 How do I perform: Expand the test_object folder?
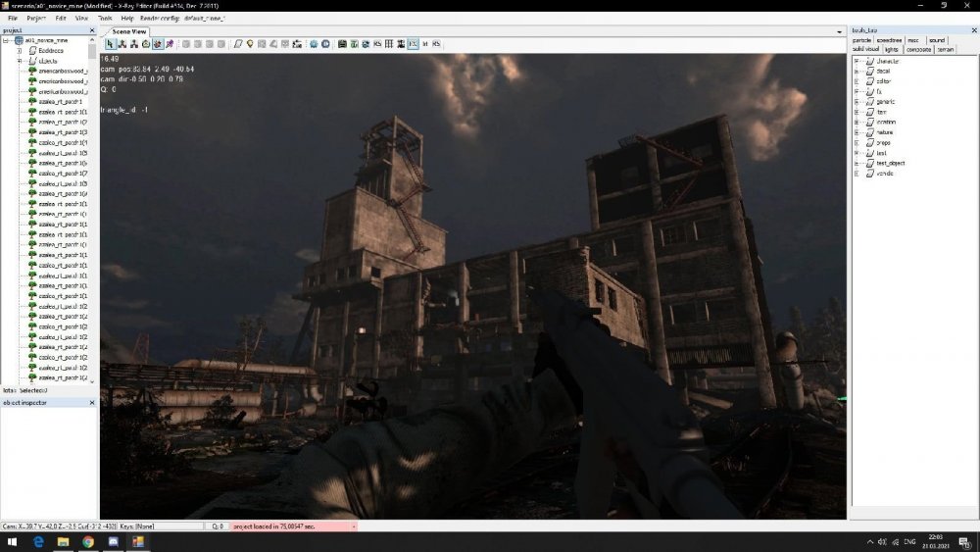pyautogui.click(x=857, y=163)
